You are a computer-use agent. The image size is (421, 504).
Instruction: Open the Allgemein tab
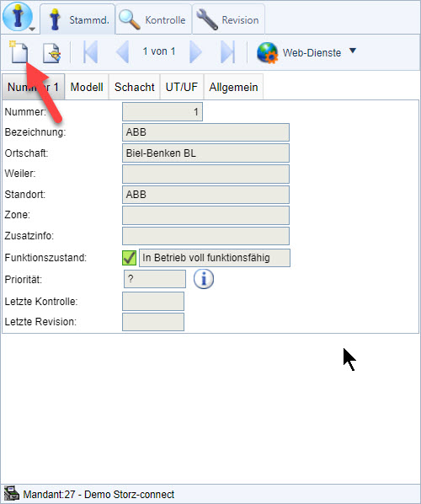click(233, 87)
